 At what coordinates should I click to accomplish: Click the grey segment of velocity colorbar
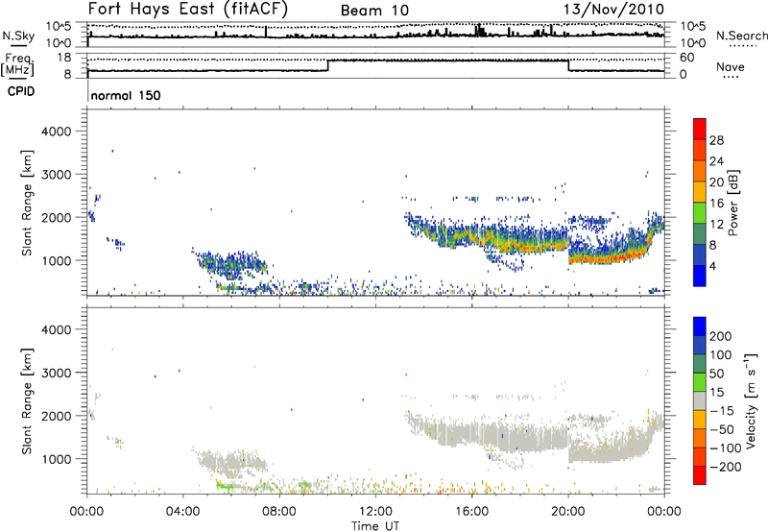point(700,400)
